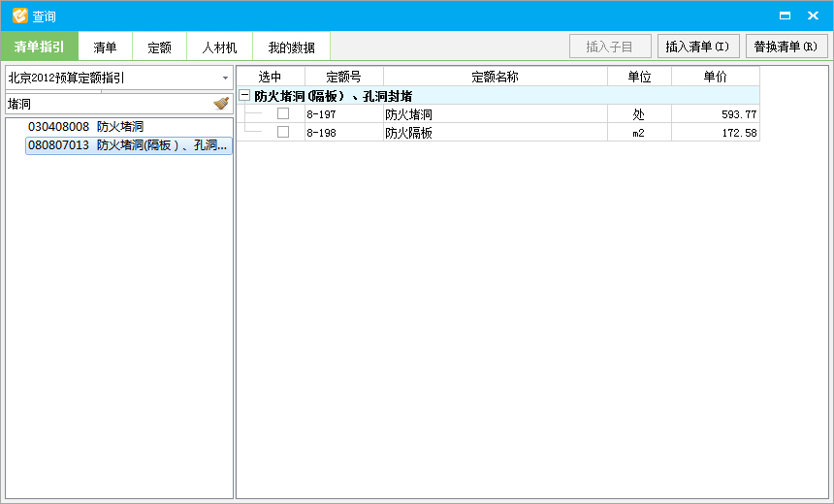Screen dimensions: 834x504
Task: Open the 人材机 tab
Action: coord(220,47)
